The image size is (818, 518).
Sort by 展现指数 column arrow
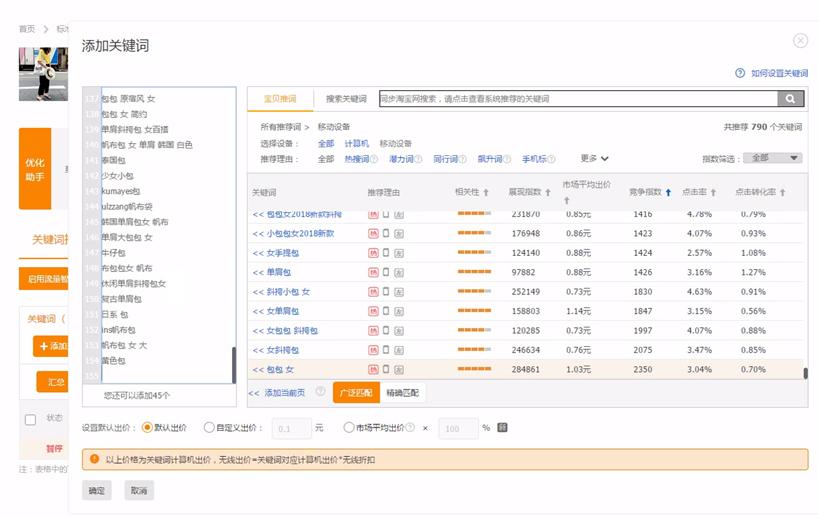[548, 192]
